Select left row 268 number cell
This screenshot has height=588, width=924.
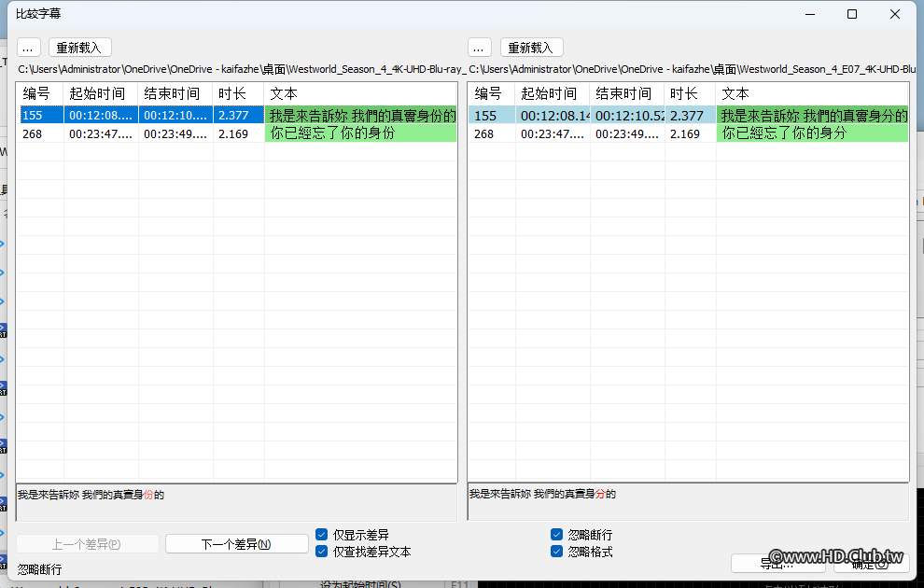41,133
